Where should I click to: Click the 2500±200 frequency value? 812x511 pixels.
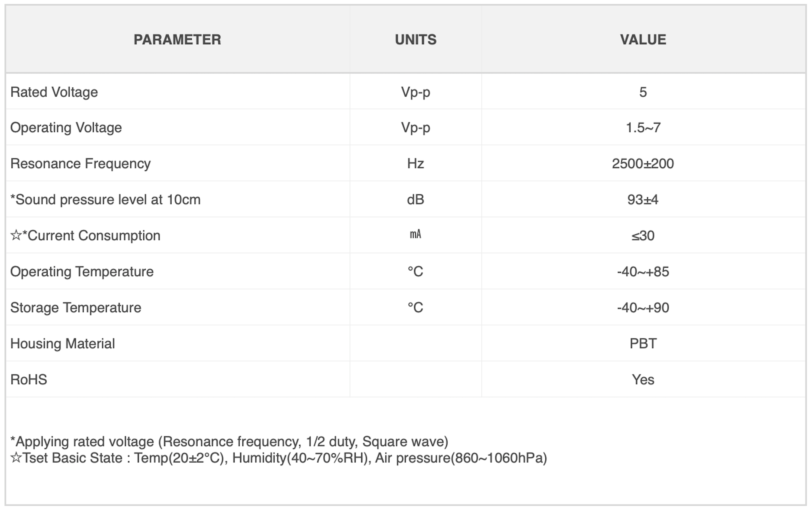point(643,164)
